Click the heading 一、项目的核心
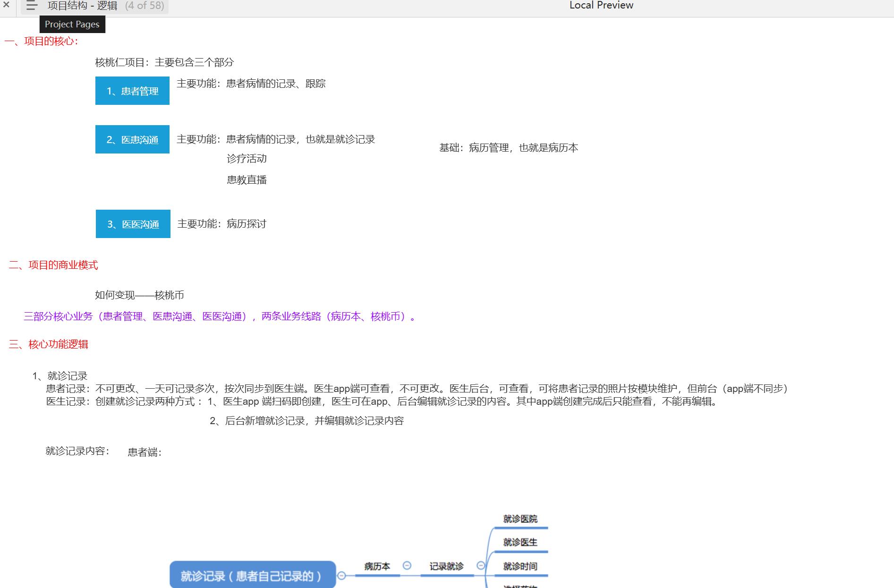The width and height of the screenshot is (894, 588). pyautogui.click(x=42, y=41)
